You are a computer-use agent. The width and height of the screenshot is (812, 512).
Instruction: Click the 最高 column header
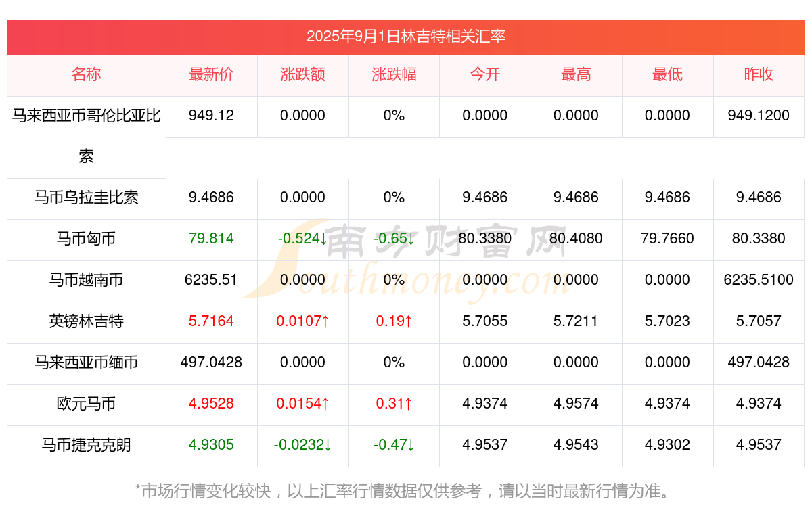[576, 74]
